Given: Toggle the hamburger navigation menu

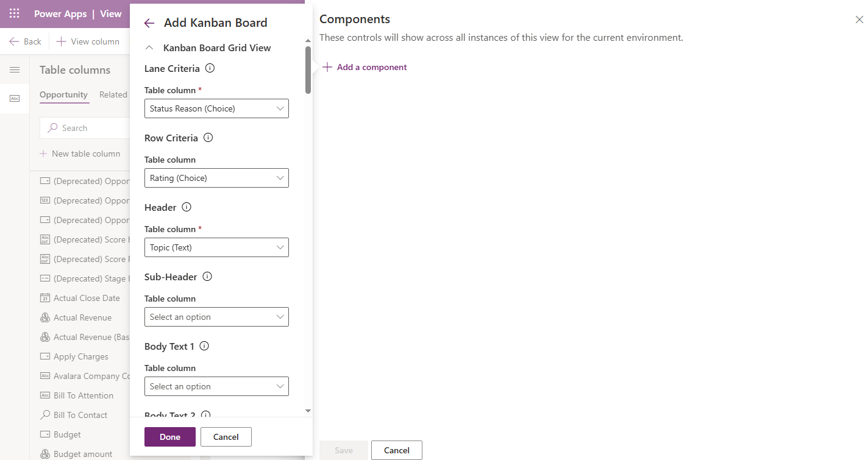Looking at the screenshot, I should point(15,70).
